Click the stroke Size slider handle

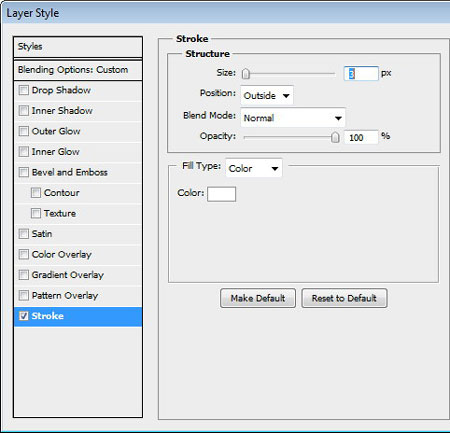[246, 74]
